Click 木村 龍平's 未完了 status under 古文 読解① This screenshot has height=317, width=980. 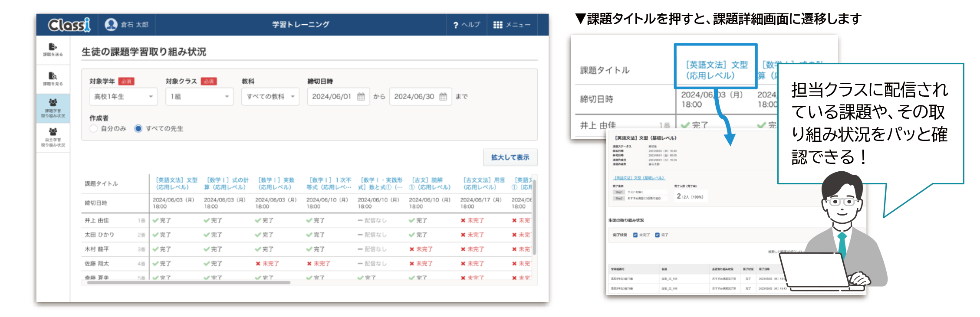[421, 249]
